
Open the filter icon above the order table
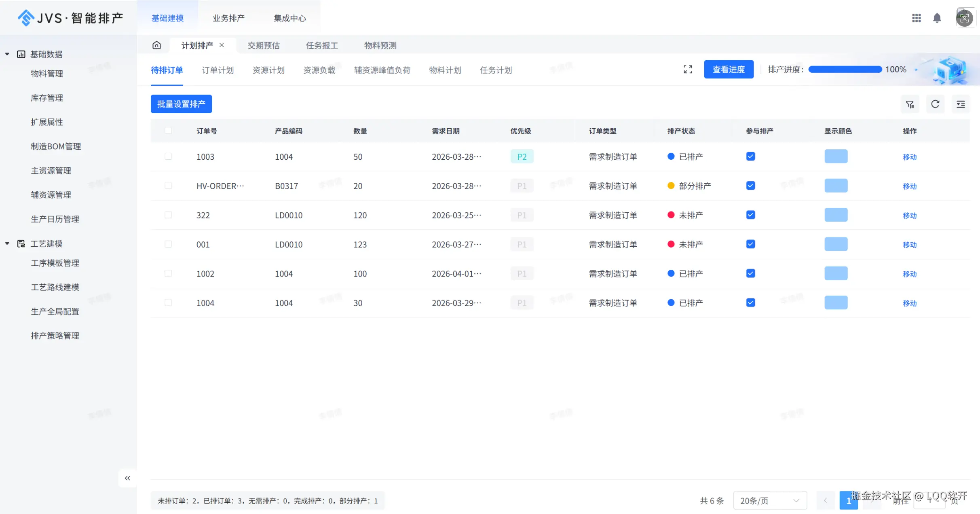click(910, 104)
